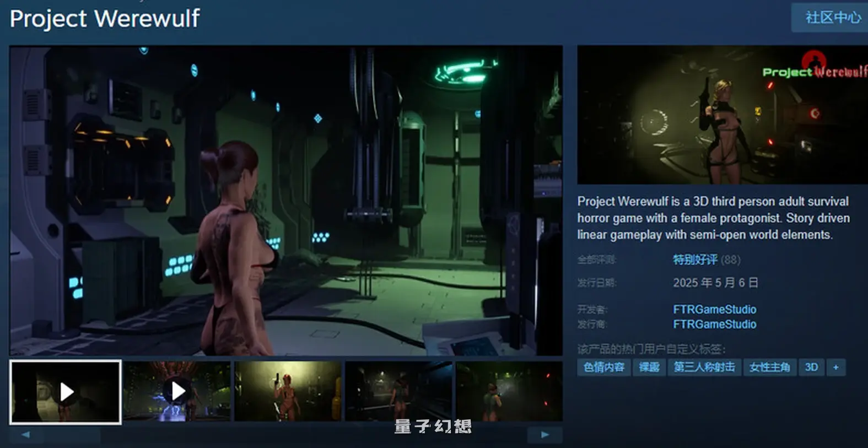
Task: Click the 该产品的热门用户自定义标签 label
Action: (x=651, y=349)
